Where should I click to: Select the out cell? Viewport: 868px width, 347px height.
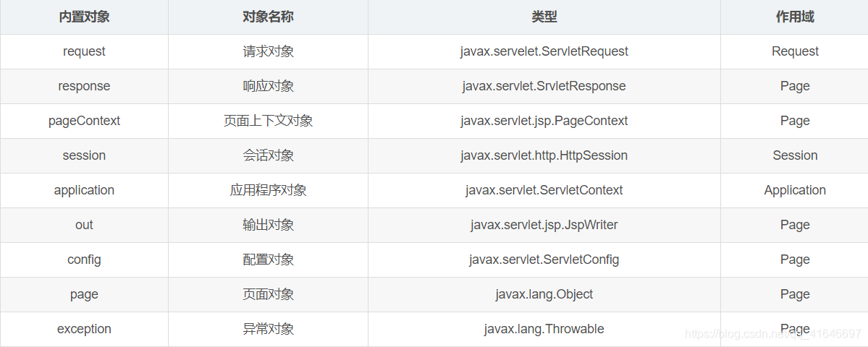pyautogui.click(x=84, y=225)
